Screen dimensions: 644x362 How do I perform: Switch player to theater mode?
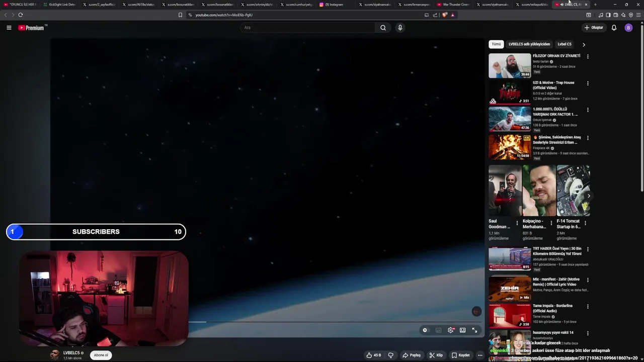coord(462,330)
